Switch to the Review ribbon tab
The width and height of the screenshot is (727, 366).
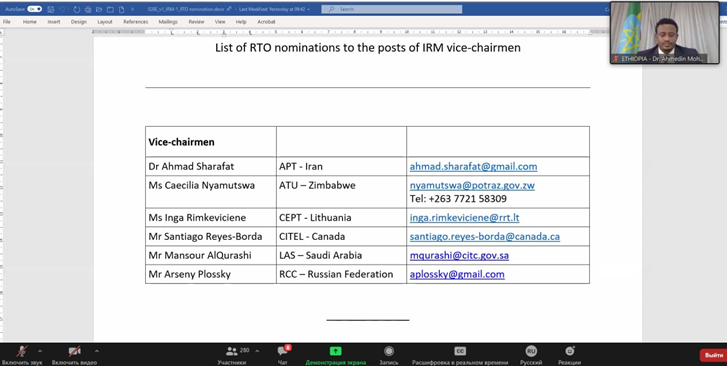point(196,22)
